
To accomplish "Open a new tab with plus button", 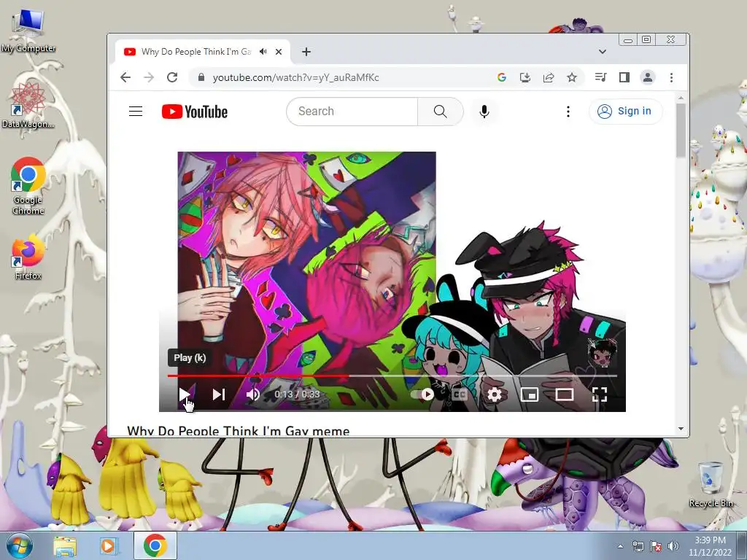I will point(306,52).
